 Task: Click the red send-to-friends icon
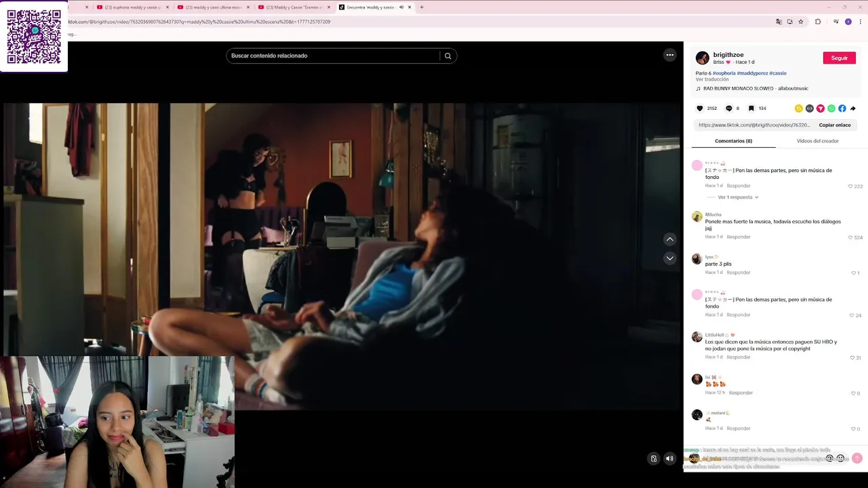[x=821, y=108]
